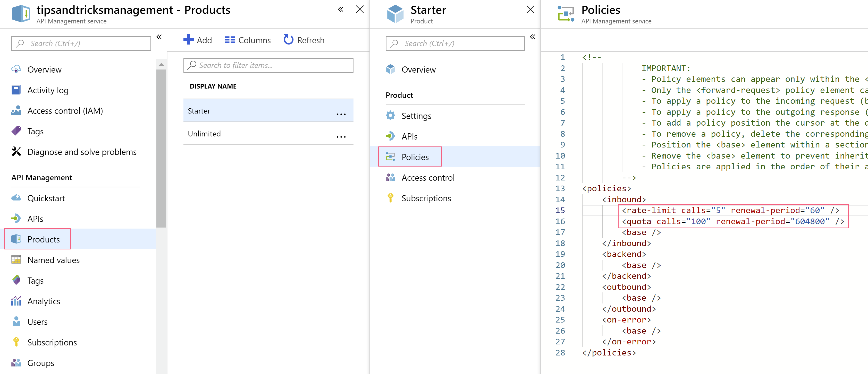The image size is (868, 374).
Task: Click the service menu search box
Action: pos(81,44)
